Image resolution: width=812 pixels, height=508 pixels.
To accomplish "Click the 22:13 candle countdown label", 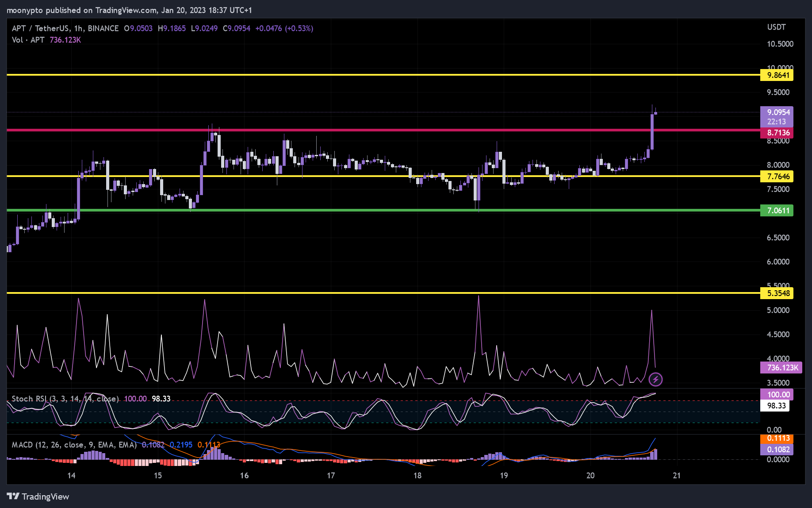I will click(x=777, y=122).
